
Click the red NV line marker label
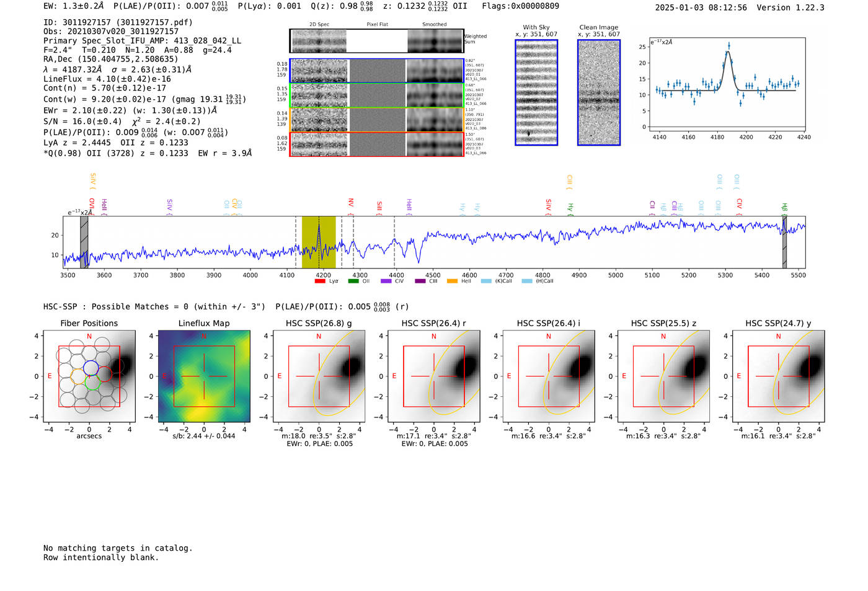tap(351, 204)
